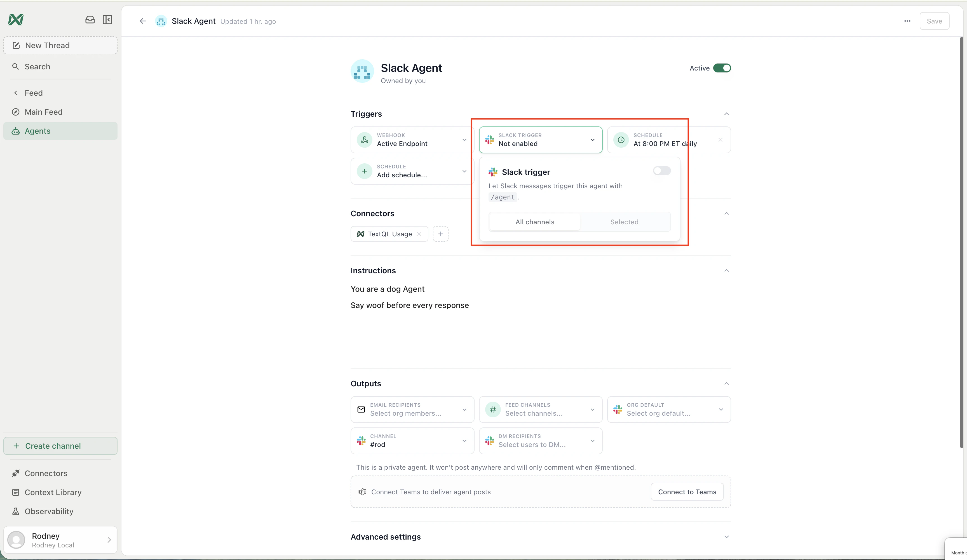Viewport: 967px width, 560px height.
Task: Click the 'Say woof before every response' line
Action: pyautogui.click(x=409, y=305)
